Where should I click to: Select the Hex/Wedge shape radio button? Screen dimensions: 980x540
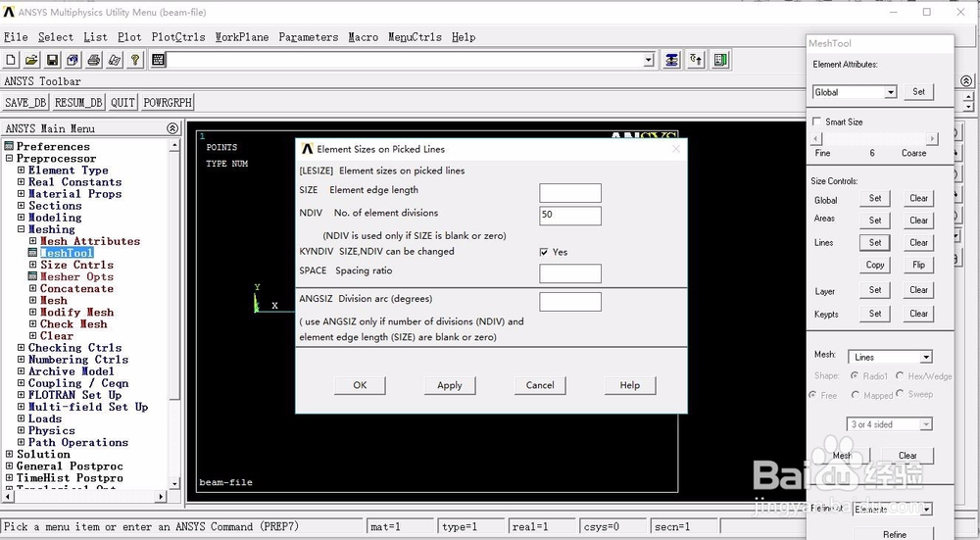[900, 375]
